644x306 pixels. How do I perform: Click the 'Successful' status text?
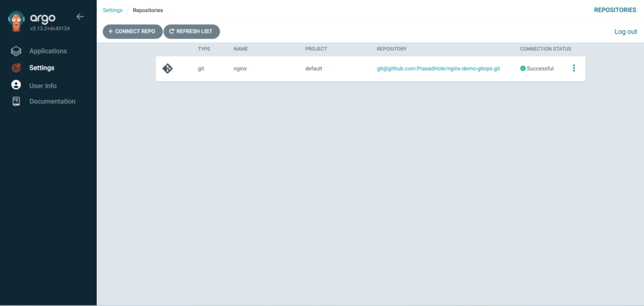pos(540,68)
